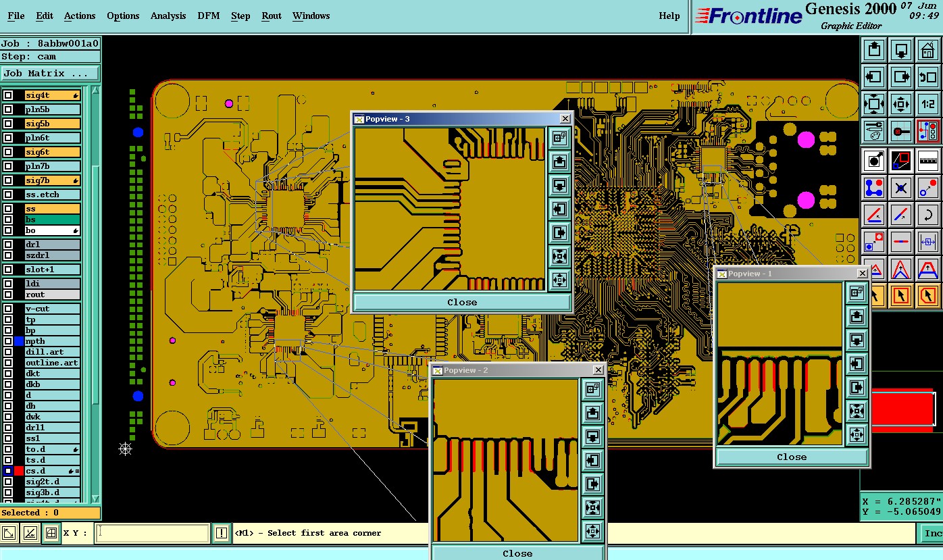The width and height of the screenshot is (943, 560).
Task: Click the width dimension arrows icon
Action: click(x=928, y=242)
